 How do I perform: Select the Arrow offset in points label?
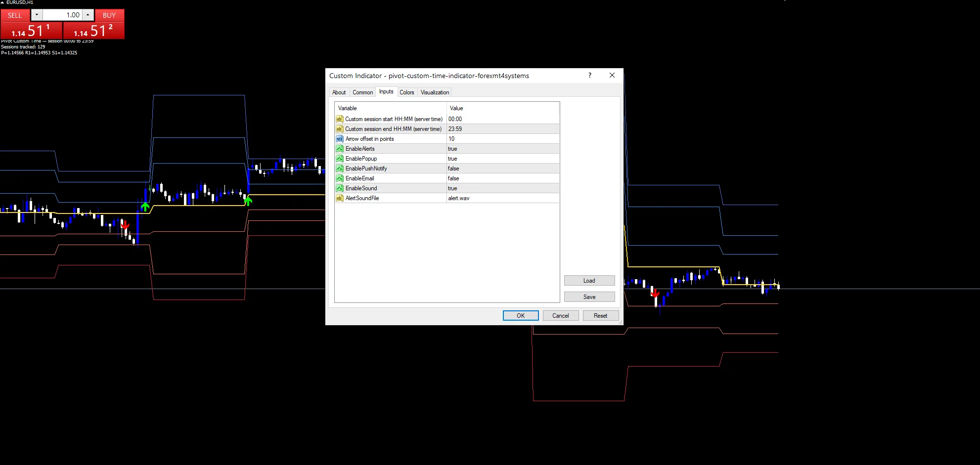[x=370, y=139]
